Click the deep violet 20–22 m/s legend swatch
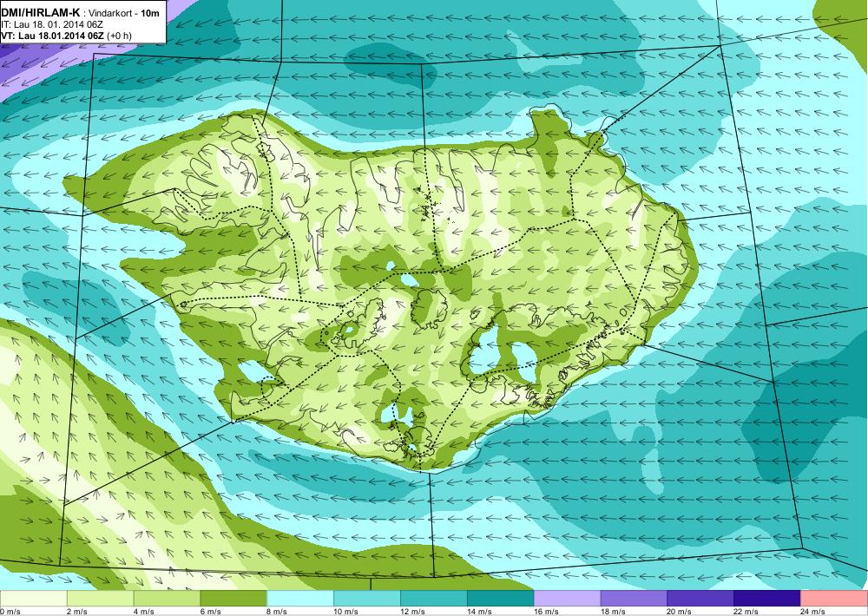868x616 pixels. (700, 599)
